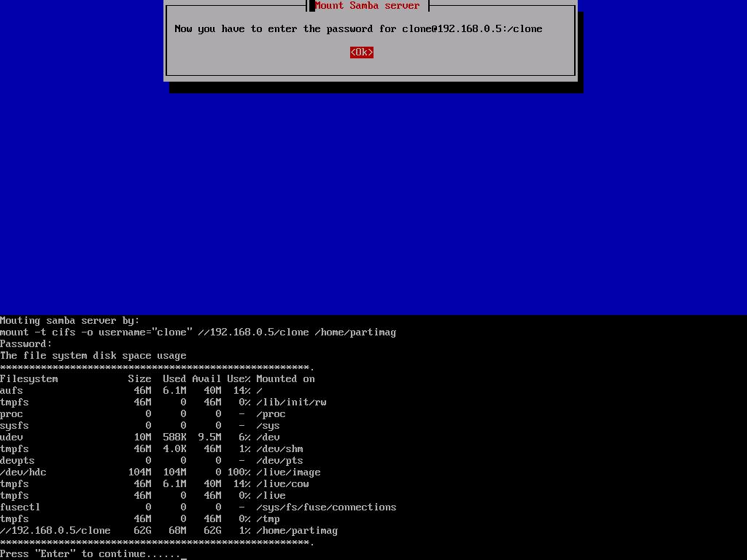Screen dimensions: 747x560
Task: Click the Ok button in the dialog
Action: [x=362, y=52]
